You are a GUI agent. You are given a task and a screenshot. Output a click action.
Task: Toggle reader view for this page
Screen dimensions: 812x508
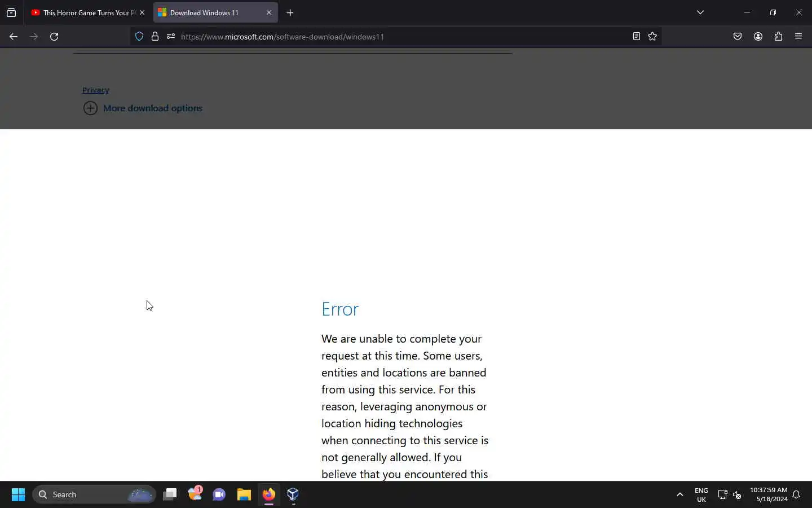[x=637, y=37]
